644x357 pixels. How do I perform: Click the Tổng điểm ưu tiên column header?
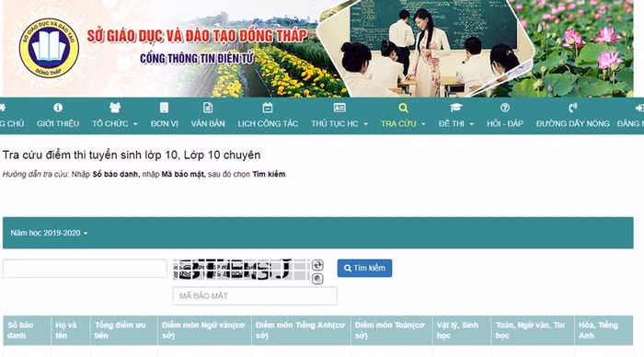click(x=123, y=330)
